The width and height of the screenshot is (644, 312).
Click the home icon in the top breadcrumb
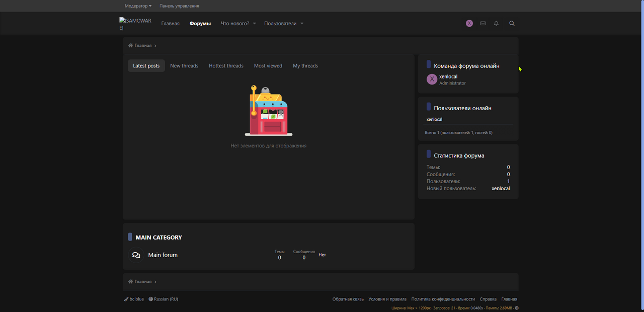(131, 46)
